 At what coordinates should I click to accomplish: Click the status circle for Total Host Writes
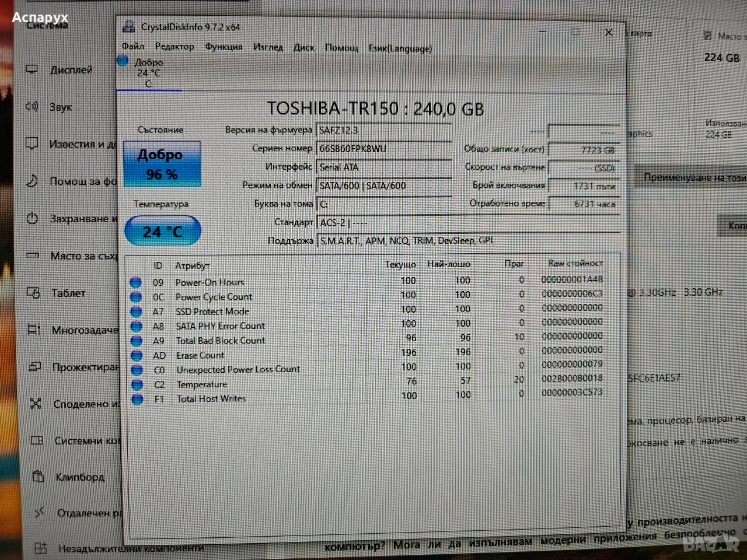click(x=137, y=399)
